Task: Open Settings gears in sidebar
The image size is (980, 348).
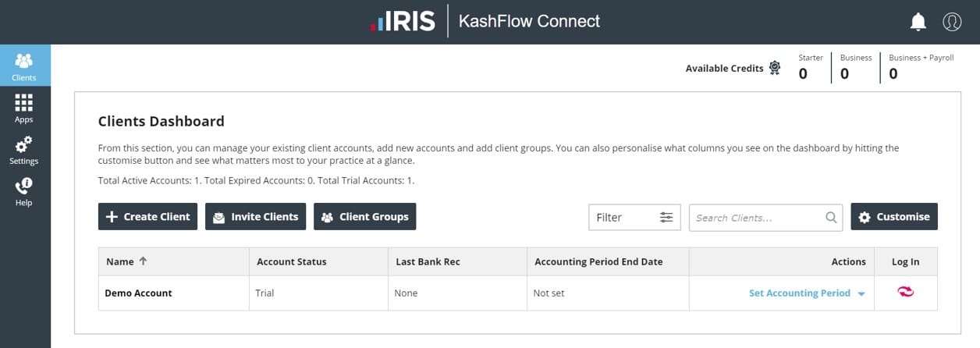Action: coord(24,150)
